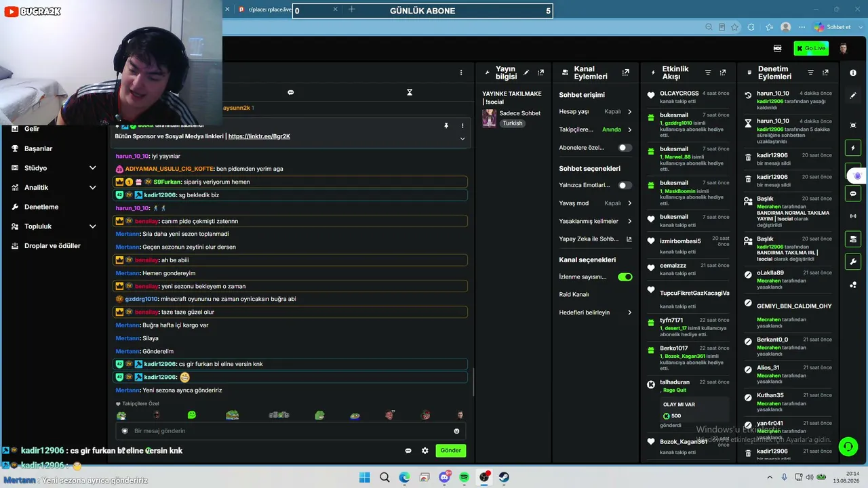Click the chat message list scrollbar
Viewport: 868px width, 488px height.
[473, 383]
